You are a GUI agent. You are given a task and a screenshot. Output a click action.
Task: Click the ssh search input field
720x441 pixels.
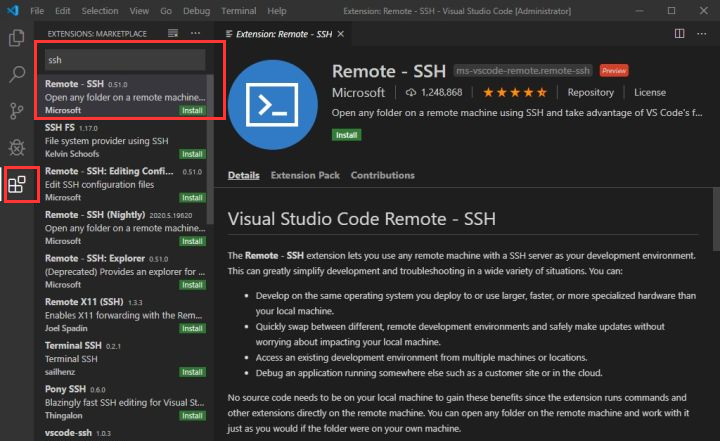click(x=124, y=60)
